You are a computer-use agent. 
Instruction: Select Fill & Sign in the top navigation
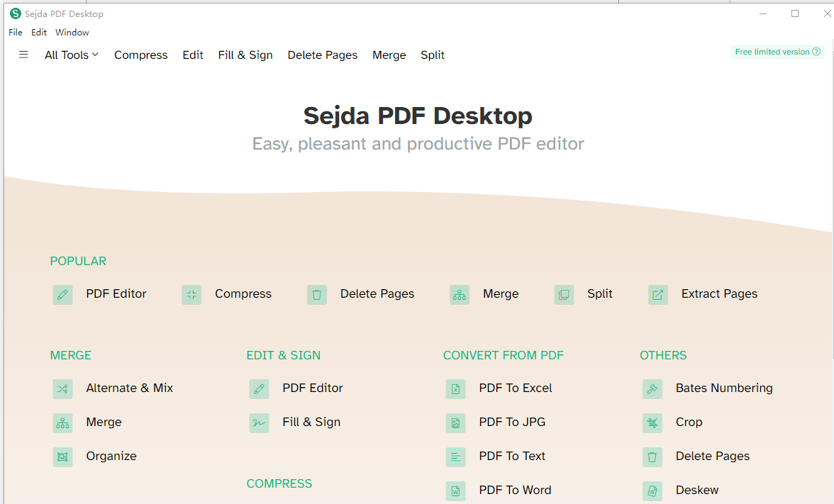[x=245, y=55]
